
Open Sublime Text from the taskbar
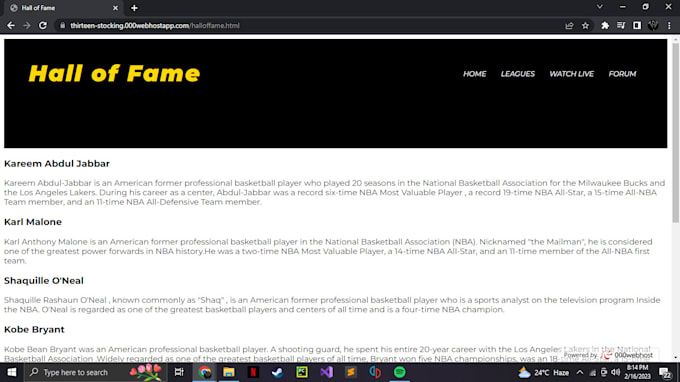click(351, 372)
